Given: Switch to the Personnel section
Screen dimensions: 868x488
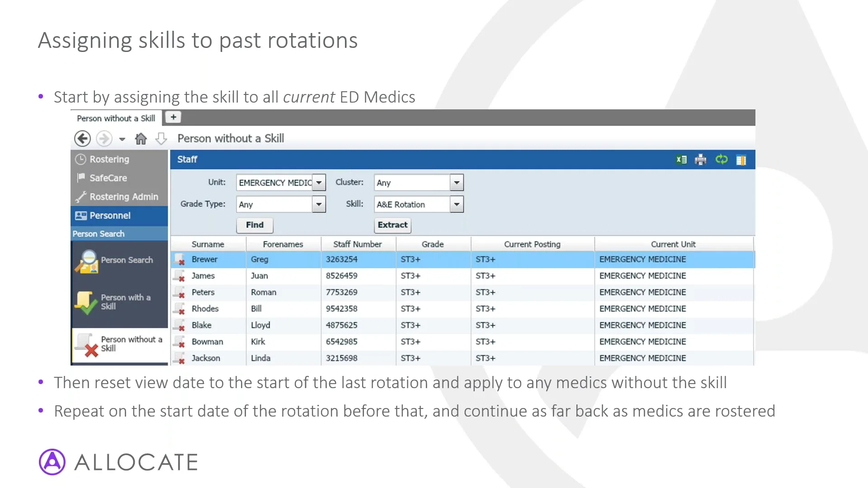Looking at the screenshot, I should pyautogui.click(x=108, y=216).
